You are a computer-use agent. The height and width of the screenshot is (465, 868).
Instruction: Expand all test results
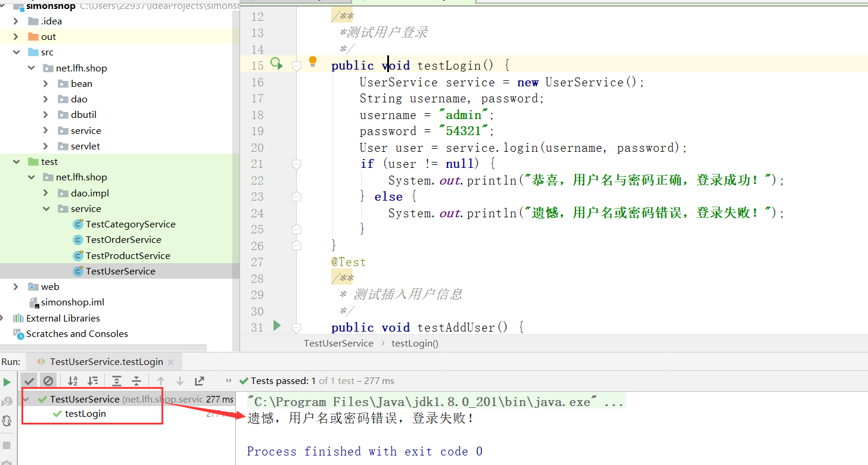[x=117, y=380]
